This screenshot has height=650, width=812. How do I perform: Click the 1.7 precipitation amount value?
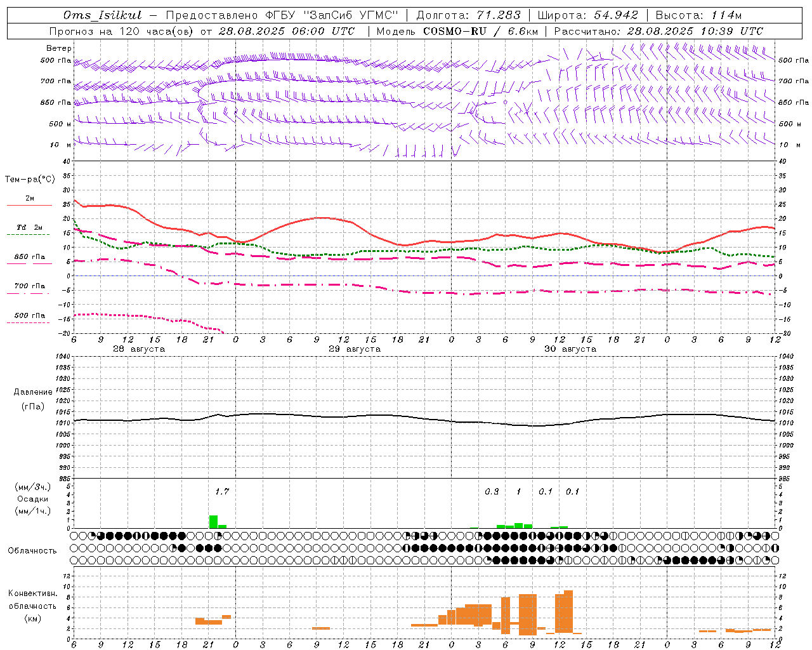222,492
